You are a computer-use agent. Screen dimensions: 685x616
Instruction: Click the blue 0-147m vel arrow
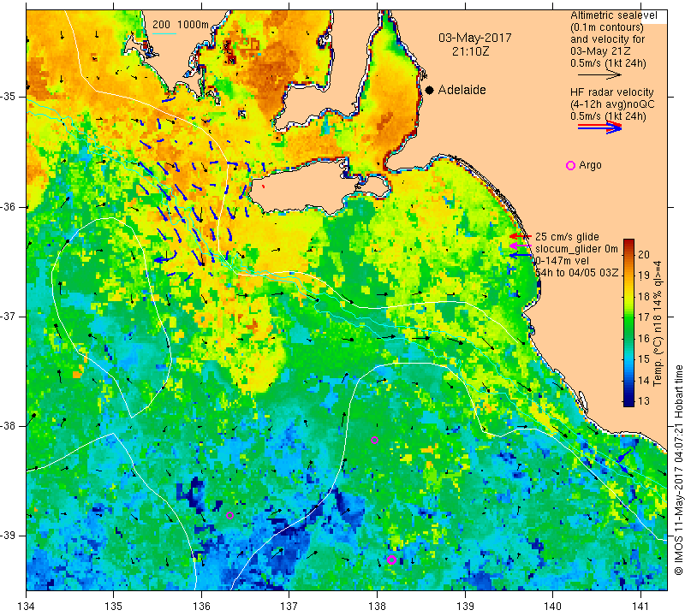(521, 256)
